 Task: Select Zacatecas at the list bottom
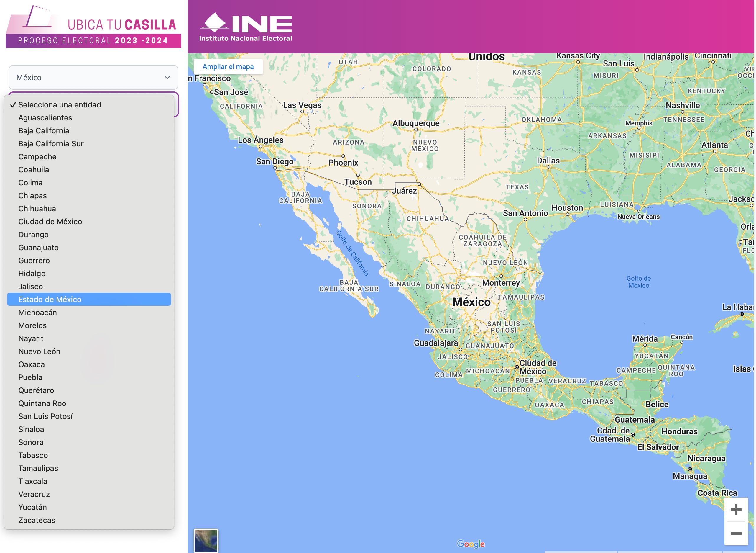click(37, 520)
